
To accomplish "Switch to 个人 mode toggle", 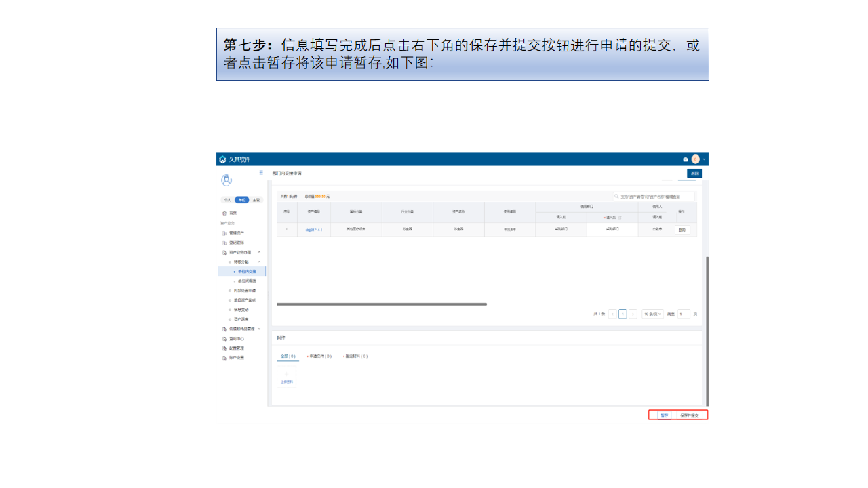I will coord(227,200).
